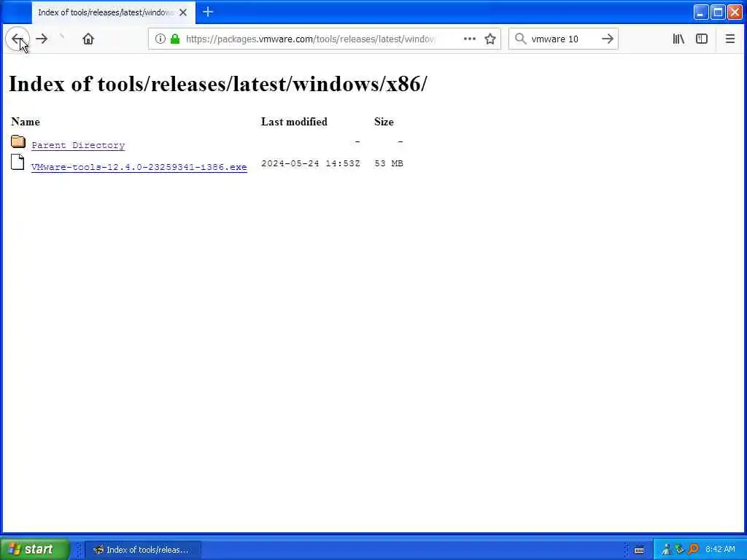
Task: Select the Index of tools taskbar button
Action: (x=143, y=550)
